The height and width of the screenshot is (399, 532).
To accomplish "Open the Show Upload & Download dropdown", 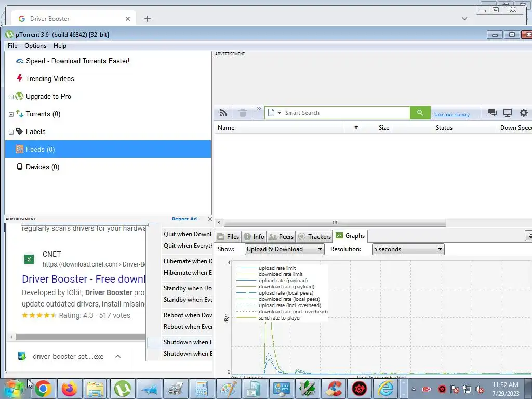I will click(x=284, y=249).
